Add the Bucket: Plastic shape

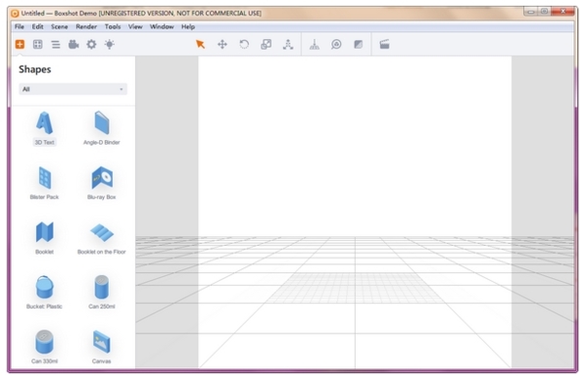(45, 293)
